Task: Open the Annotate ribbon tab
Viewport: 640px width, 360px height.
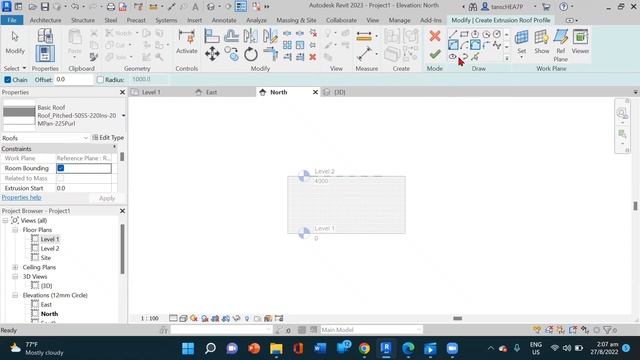Action: click(224, 20)
